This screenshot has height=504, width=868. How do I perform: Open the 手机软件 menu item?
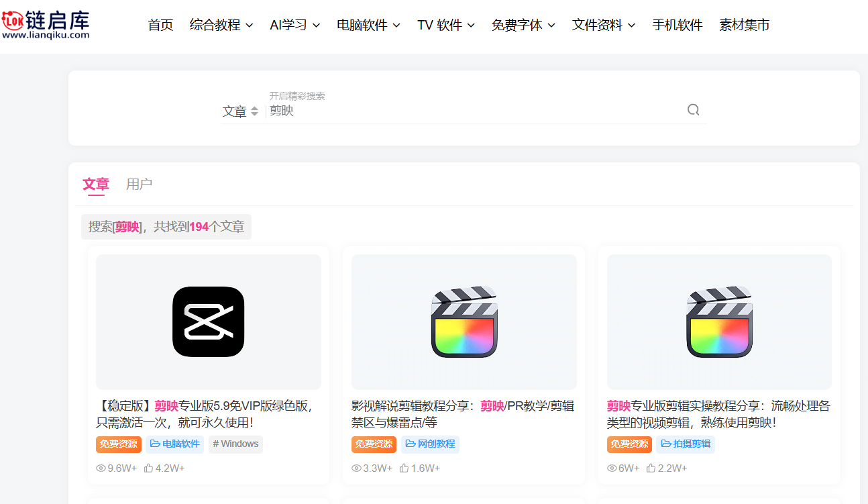click(x=677, y=25)
